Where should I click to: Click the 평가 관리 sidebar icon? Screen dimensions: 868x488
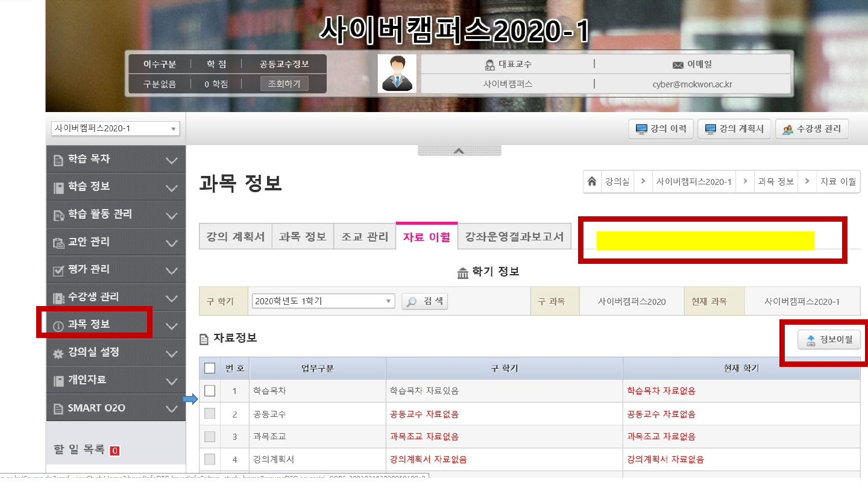coord(58,270)
